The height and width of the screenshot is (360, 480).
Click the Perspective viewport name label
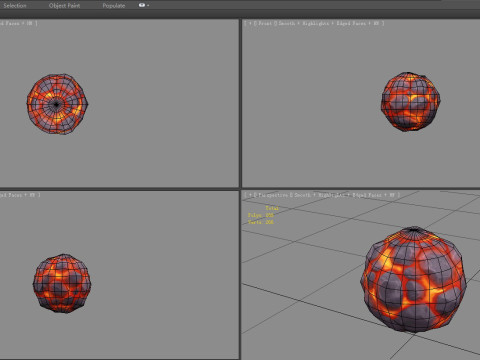[273, 195]
